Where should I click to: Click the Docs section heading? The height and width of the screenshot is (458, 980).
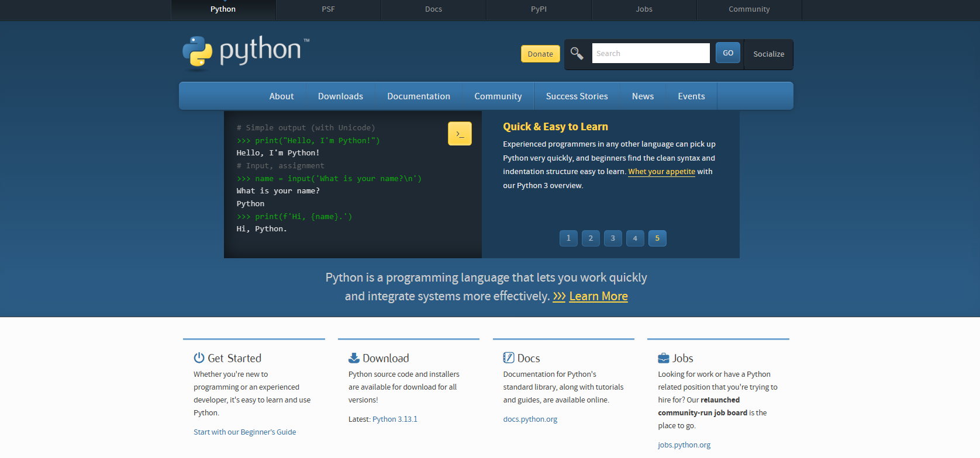pyautogui.click(x=529, y=358)
